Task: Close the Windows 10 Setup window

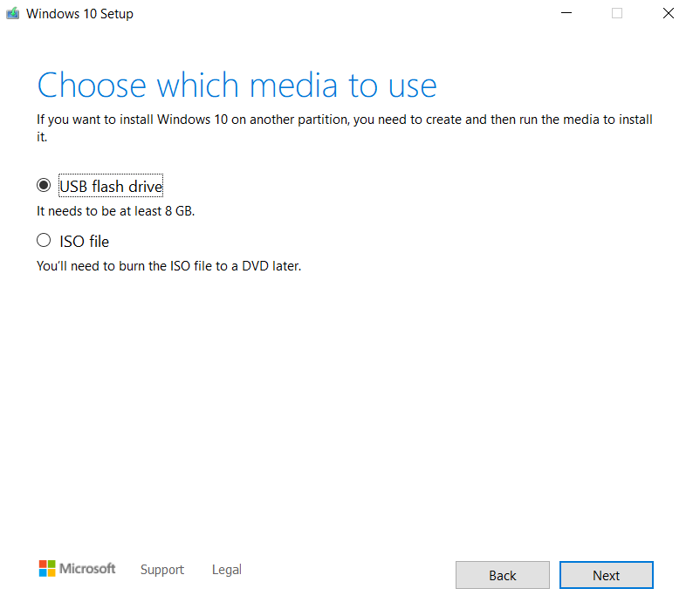Action: (669, 13)
